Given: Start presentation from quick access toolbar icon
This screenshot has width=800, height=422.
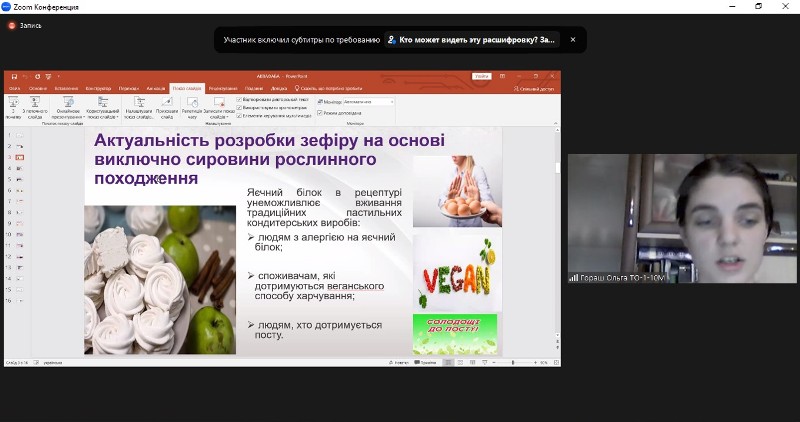Looking at the screenshot, I should (x=48, y=77).
